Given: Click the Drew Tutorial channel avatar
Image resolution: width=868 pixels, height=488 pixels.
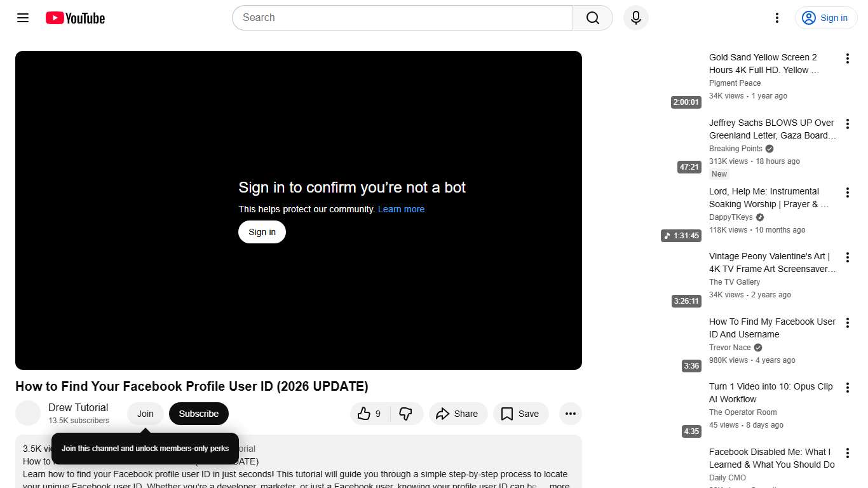Looking at the screenshot, I should click(28, 412).
